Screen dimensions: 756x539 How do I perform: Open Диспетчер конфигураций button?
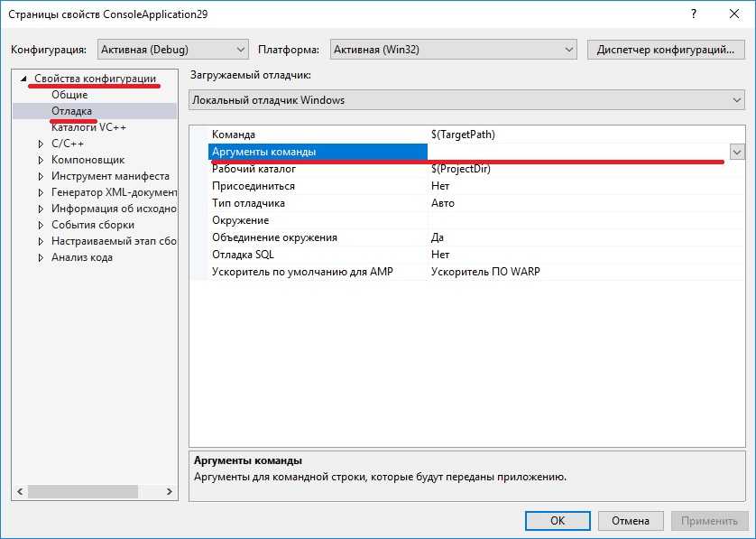666,50
